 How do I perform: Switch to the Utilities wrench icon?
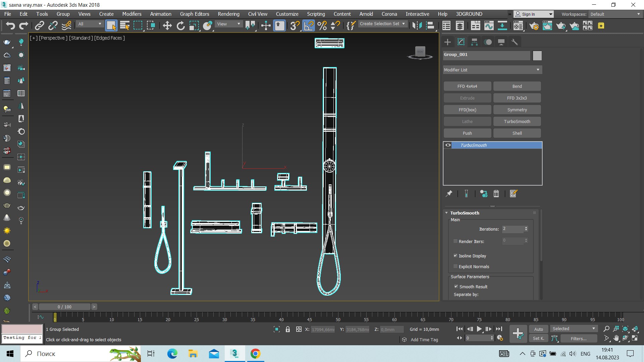(515, 42)
